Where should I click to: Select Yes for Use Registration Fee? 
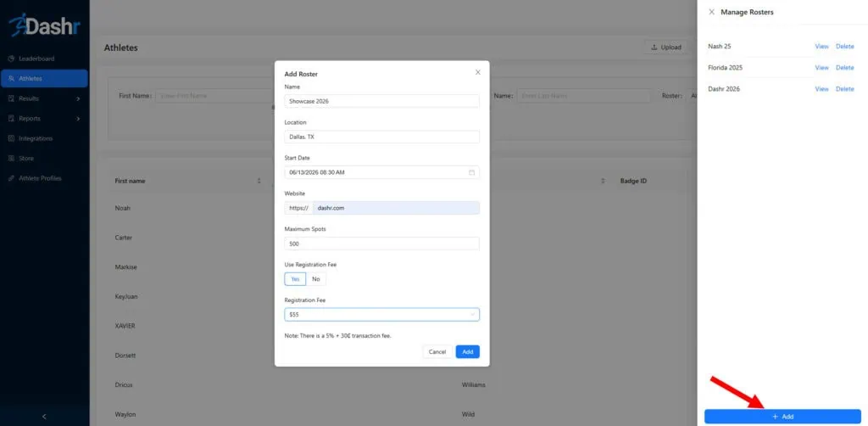pyautogui.click(x=295, y=279)
